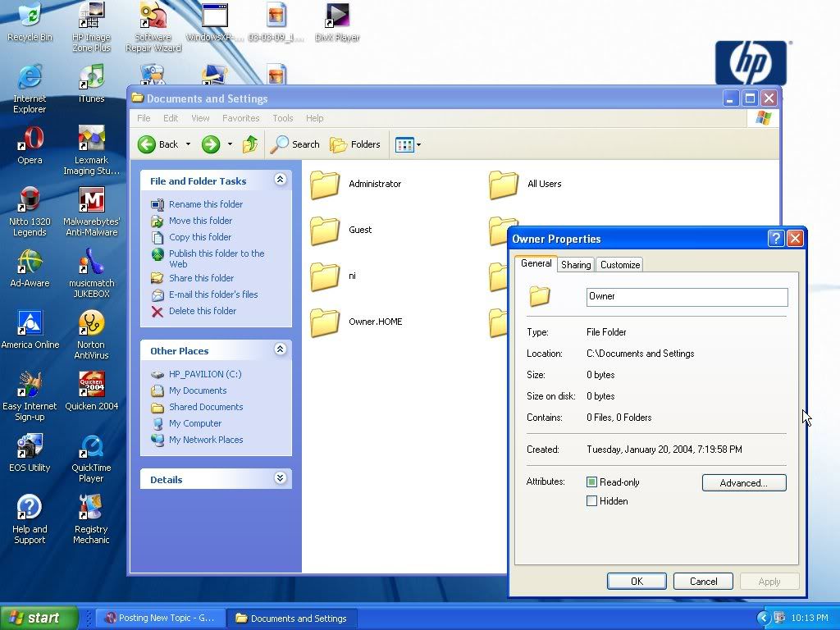
Task: Open HP_PAVILION (C:) from Other Places
Action: (205, 374)
